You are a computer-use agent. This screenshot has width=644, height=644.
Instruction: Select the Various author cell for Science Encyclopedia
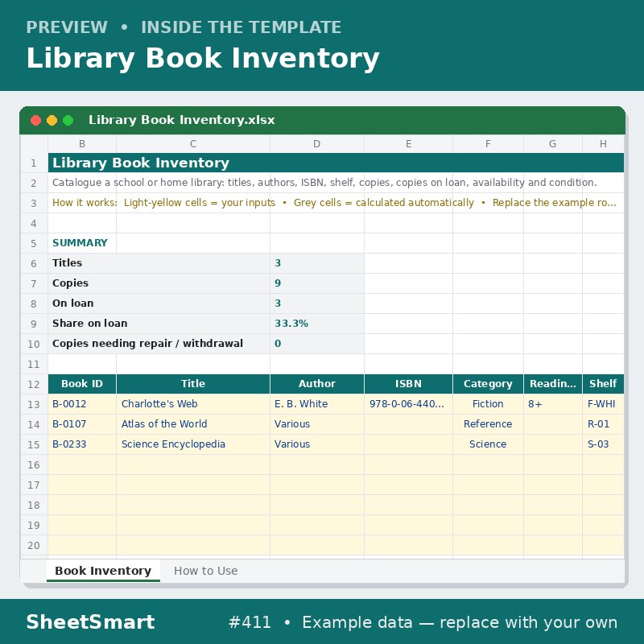point(316,444)
